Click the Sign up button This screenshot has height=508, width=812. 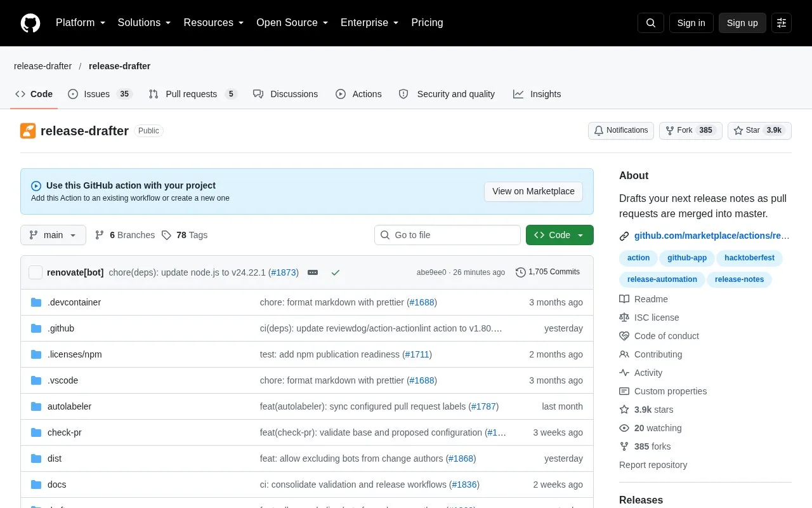[x=742, y=23]
